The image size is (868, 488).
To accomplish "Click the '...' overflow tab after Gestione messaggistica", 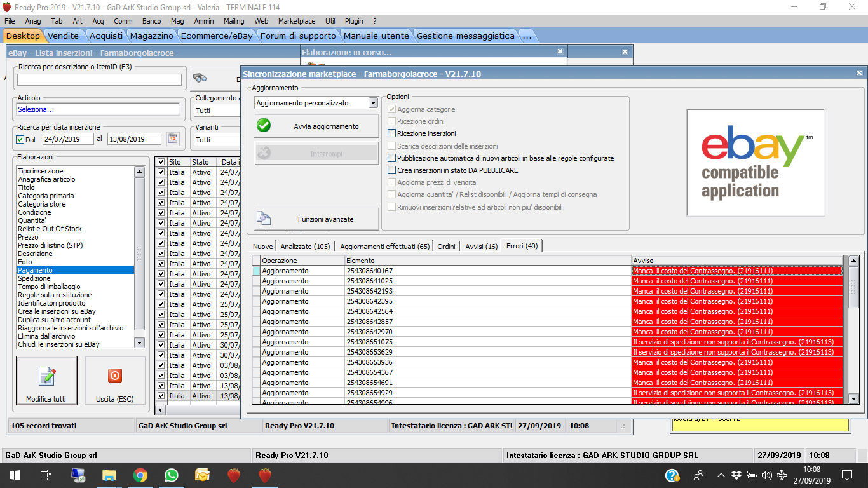I will coord(527,36).
